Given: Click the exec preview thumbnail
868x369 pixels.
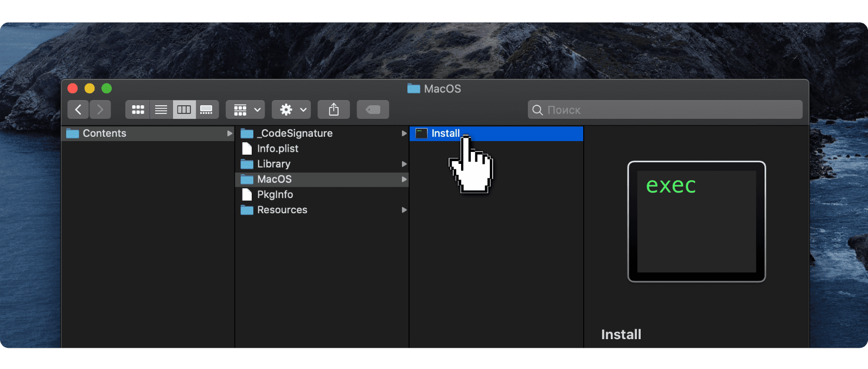Looking at the screenshot, I should (696, 221).
